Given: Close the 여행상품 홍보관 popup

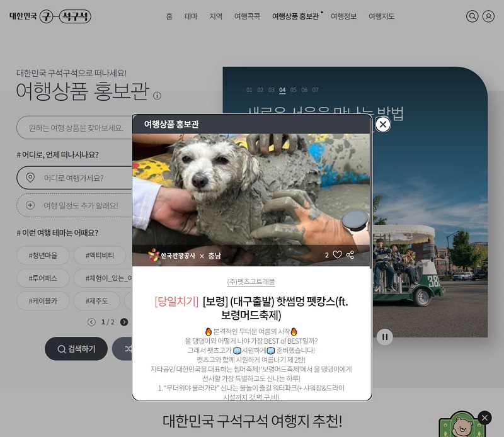Looking at the screenshot, I should point(383,124).
